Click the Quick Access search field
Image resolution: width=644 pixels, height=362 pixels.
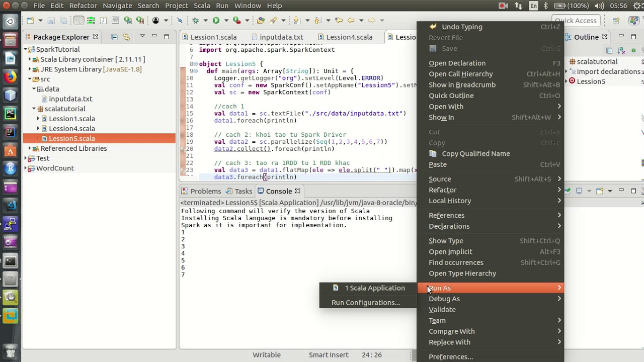pyautogui.click(x=576, y=21)
